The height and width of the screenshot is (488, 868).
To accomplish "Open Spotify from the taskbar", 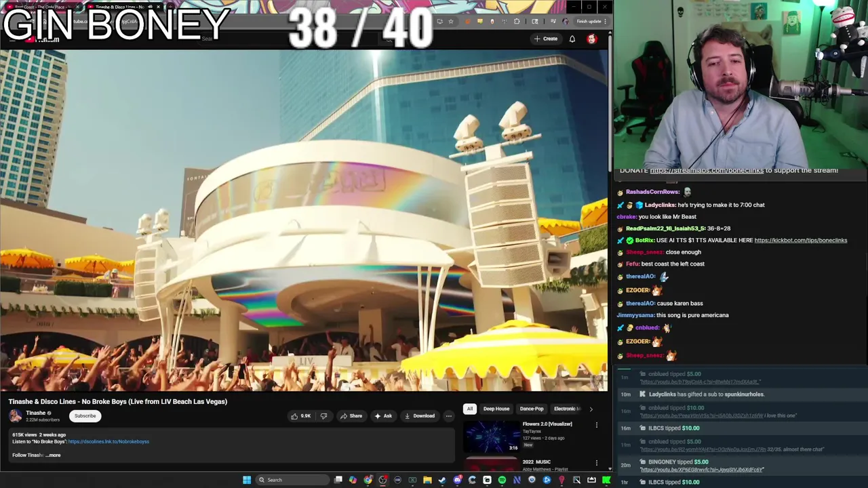I will pyautogui.click(x=502, y=480).
